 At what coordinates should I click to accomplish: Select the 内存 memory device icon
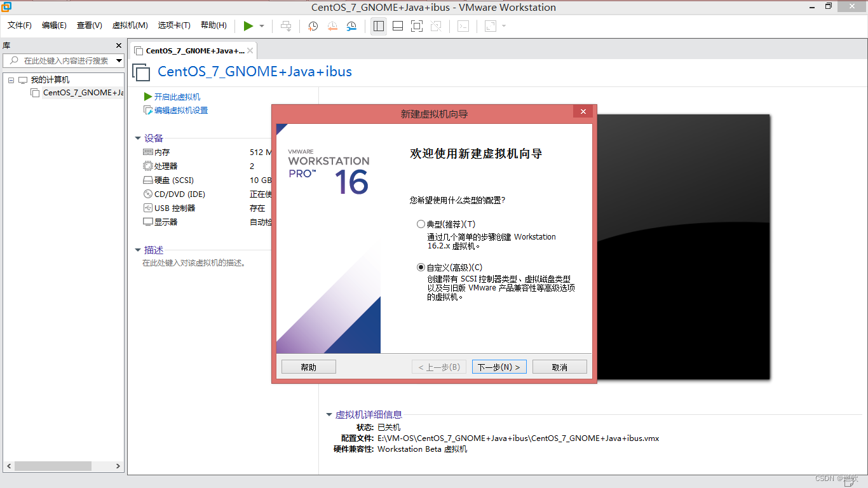click(148, 152)
